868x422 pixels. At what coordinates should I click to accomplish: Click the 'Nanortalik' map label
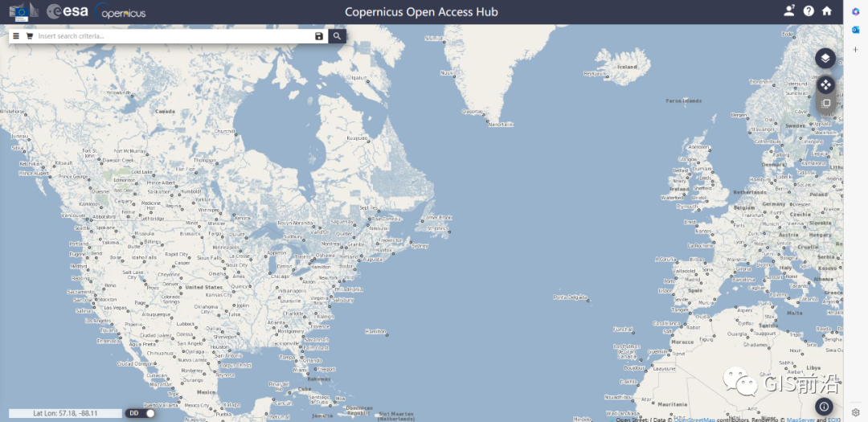tap(501, 125)
